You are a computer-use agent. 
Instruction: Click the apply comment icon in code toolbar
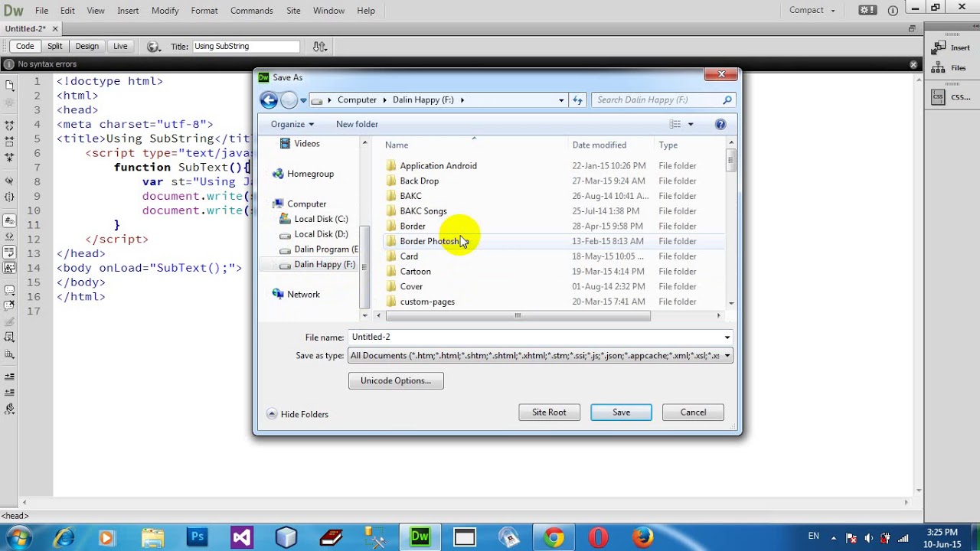(9, 291)
